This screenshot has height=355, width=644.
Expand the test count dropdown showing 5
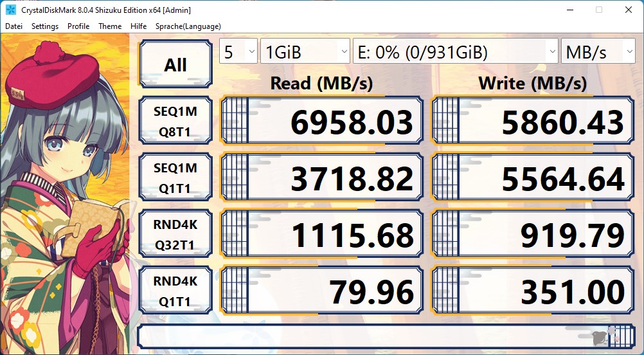(238, 51)
